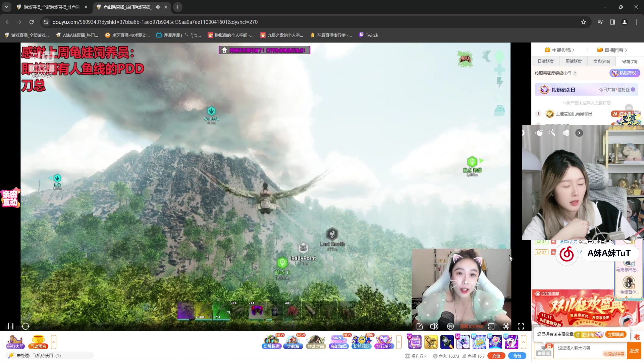Expand the gift list arrow
Screen dimensions: 644x362
[x=523, y=342]
